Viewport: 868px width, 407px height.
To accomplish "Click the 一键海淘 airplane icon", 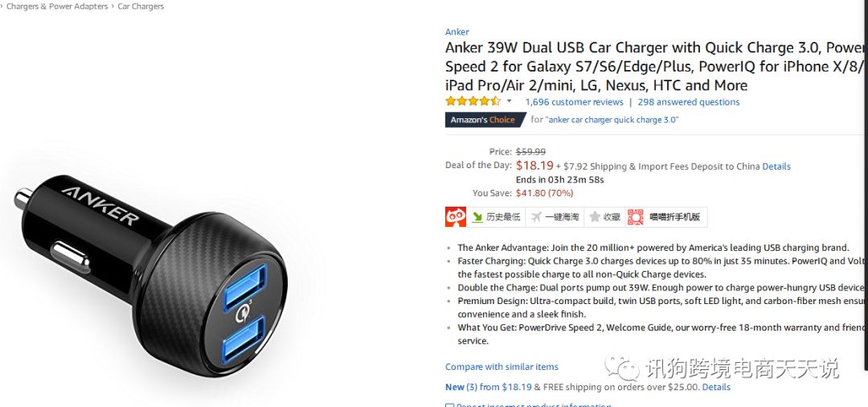I will point(535,217).
